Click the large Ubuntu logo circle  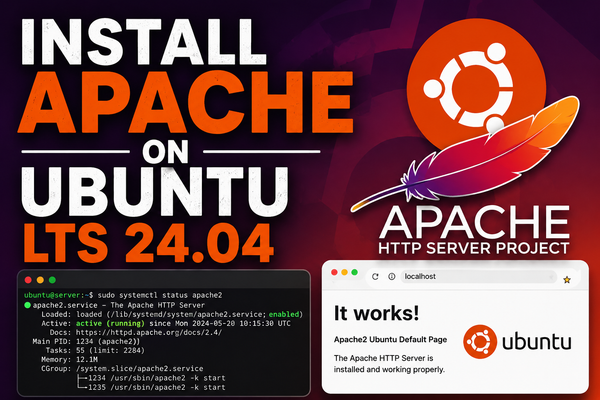point(476,87)
